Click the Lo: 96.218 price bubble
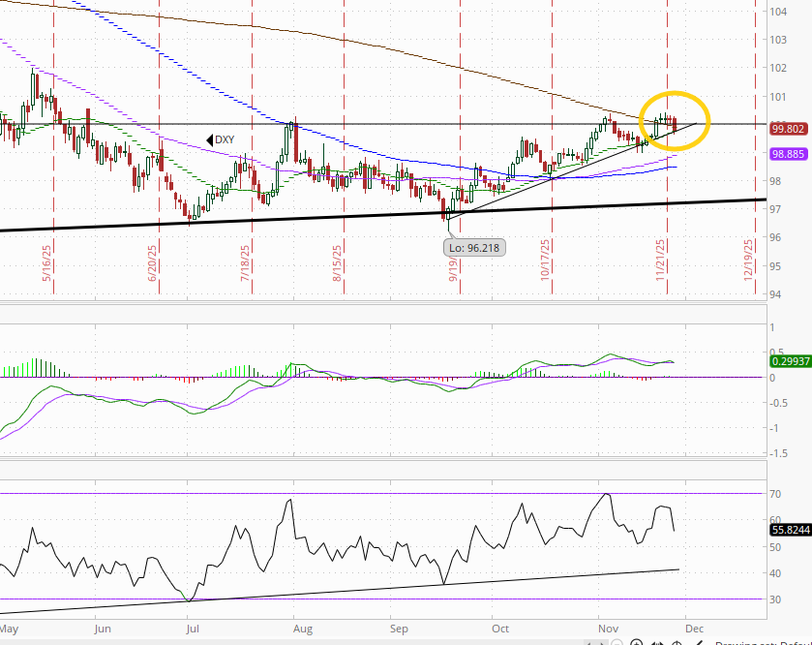The height and width of the screenshot is (645, 812). point(474,248)
